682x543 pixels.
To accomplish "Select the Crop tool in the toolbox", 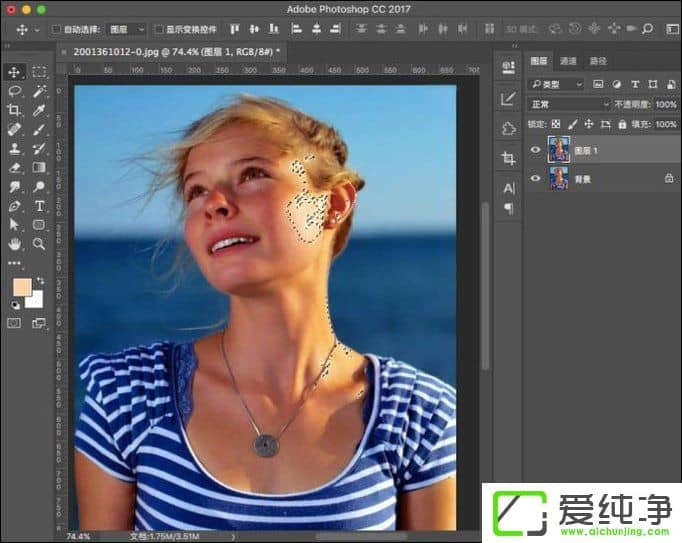I will click(x=15, y=110).
